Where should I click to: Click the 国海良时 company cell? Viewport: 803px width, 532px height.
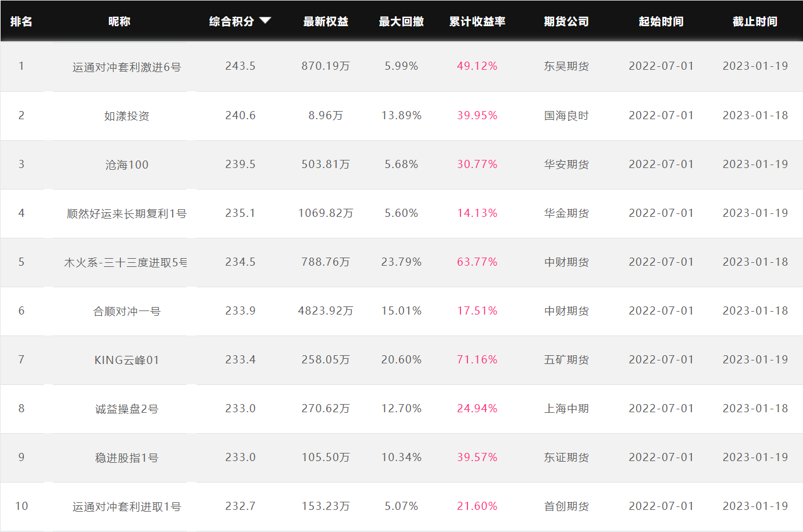coord(566,116)
